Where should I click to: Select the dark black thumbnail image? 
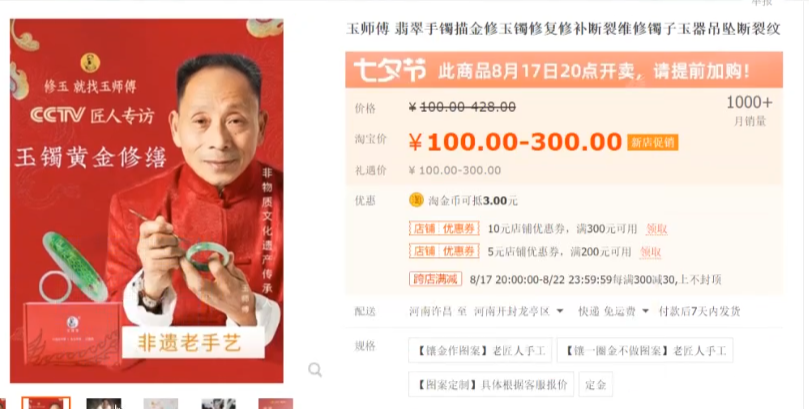(x=104, y=403)
